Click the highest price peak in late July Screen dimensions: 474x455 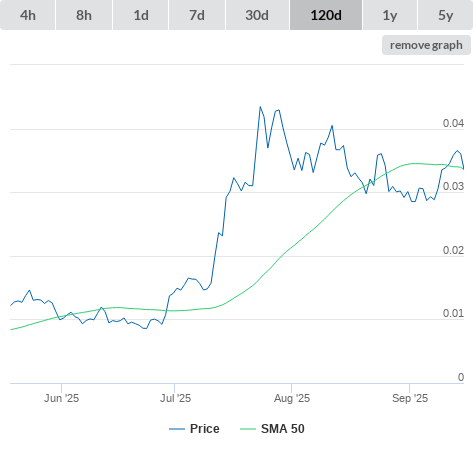point(260,107)
